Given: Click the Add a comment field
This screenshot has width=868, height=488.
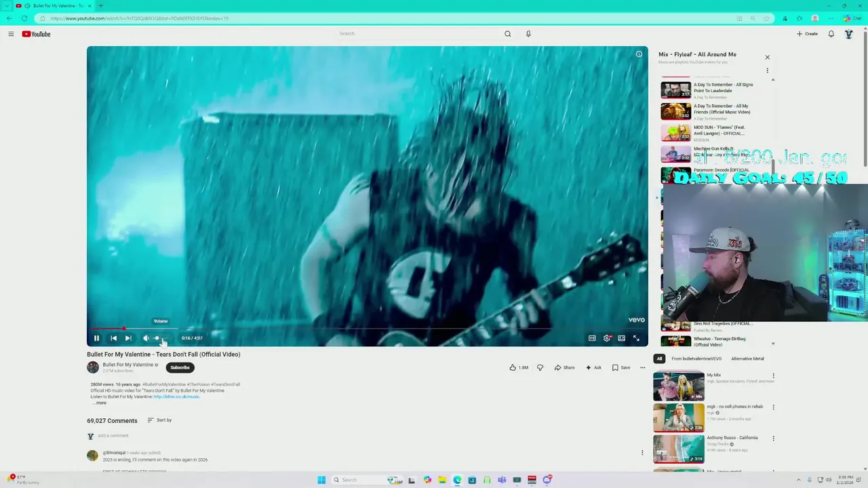Looking at the screenshot, I should [113, 436].
